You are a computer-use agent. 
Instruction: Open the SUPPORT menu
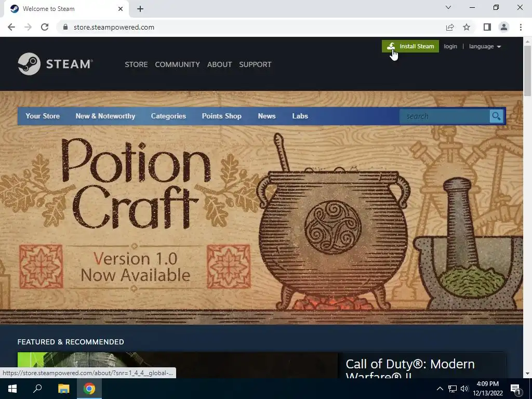tap(255, 64)
